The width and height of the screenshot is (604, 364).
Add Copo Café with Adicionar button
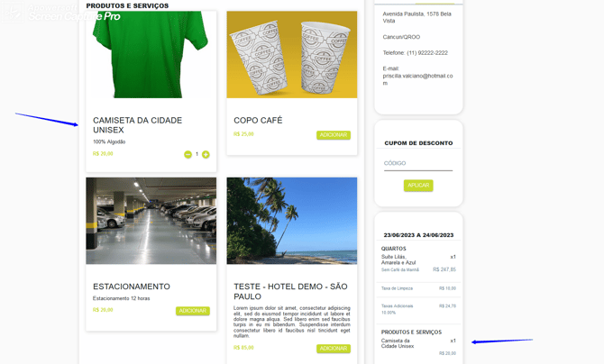pyautogui.click(x=334, y=135)
